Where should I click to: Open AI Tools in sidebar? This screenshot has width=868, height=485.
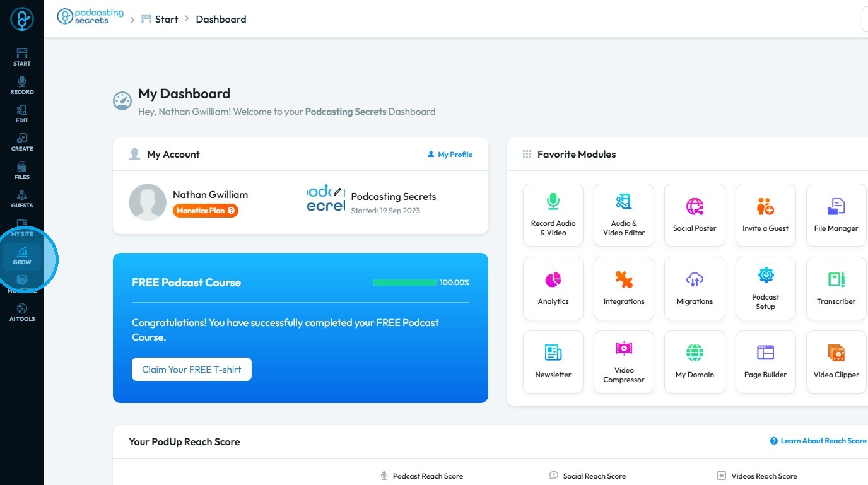[x=22, y=312]
